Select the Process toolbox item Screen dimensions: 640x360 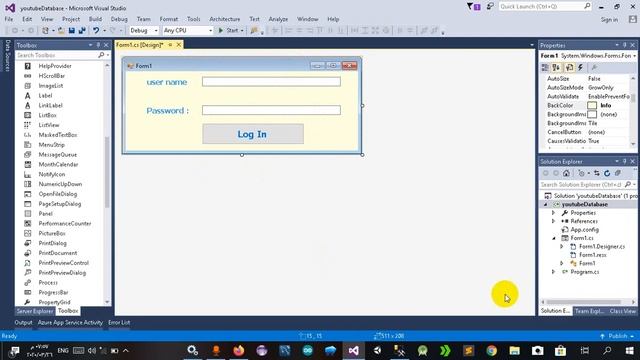tap(48, 282)
